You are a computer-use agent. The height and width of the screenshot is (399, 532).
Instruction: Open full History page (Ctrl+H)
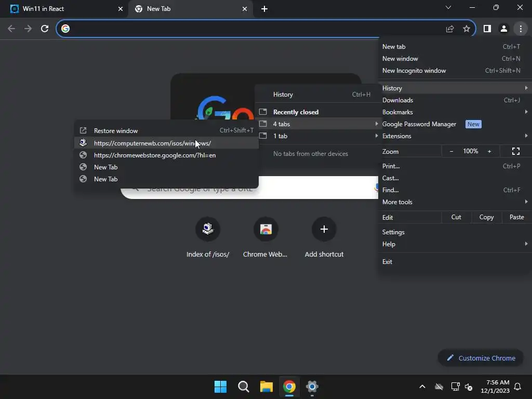318,95
